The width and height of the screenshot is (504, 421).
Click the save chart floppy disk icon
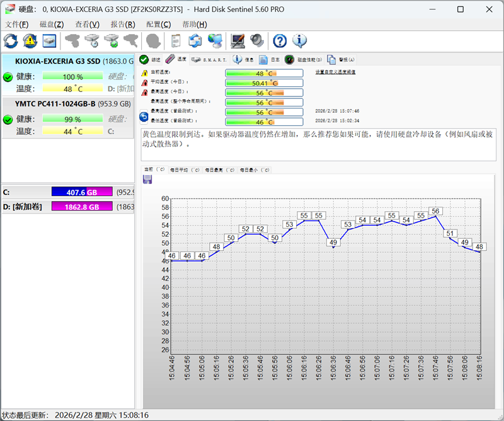pos(149,180)
